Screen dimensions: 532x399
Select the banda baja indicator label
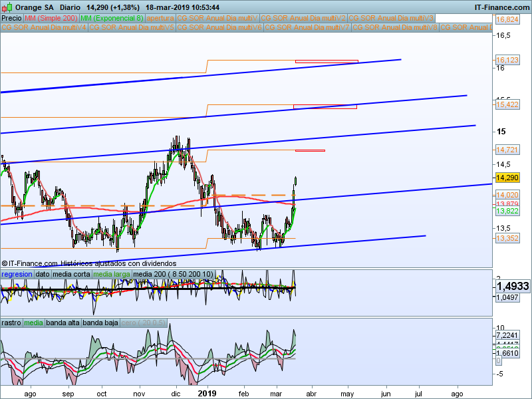pyautogui.click(x=100, y=323)
